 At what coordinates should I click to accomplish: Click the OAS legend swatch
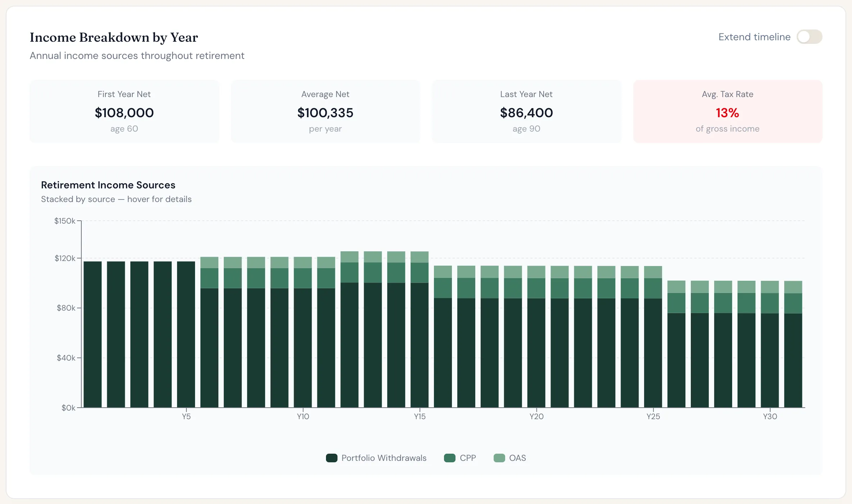[499, 458]
